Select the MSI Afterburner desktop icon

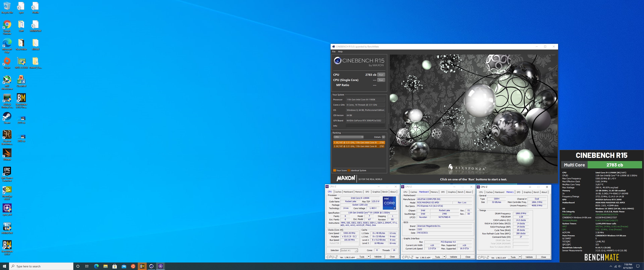[7, 83]
